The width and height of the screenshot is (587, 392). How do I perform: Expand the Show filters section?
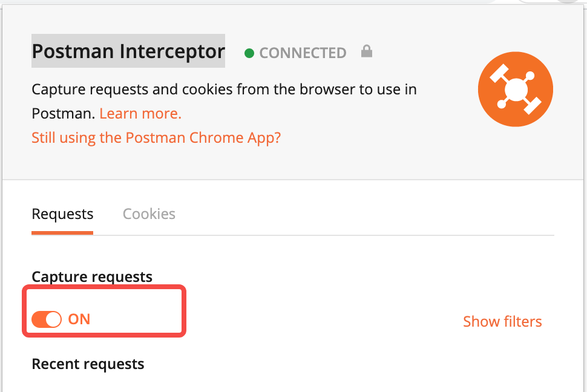tap(502, 321)
